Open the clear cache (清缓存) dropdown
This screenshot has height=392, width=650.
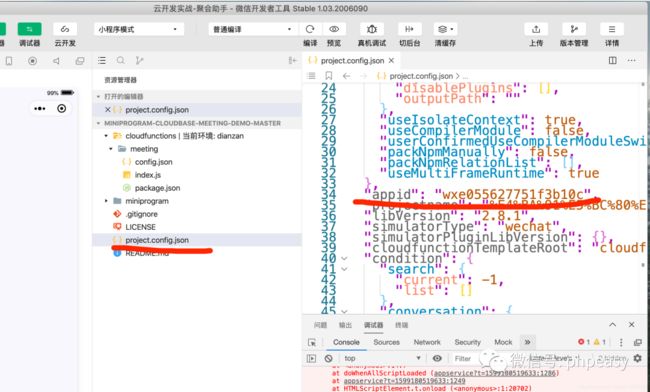(x=445, y=29)
